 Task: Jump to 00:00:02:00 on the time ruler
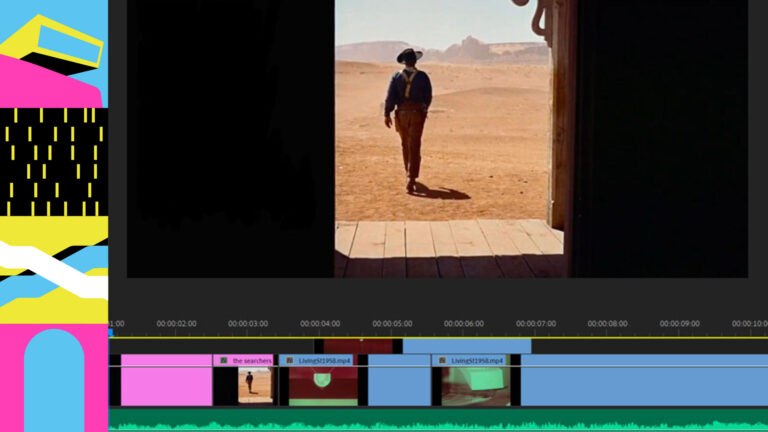(176, 324)
